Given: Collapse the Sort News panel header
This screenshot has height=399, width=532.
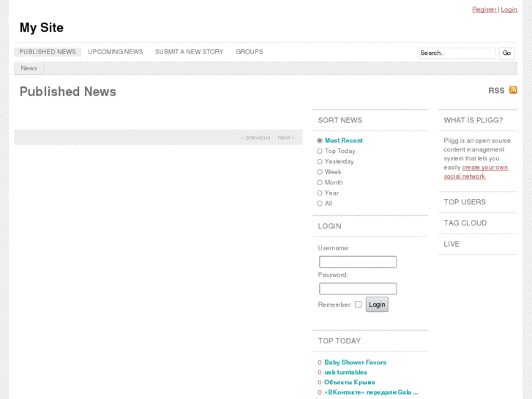Looking at the screenshot, I should (340, 120).
